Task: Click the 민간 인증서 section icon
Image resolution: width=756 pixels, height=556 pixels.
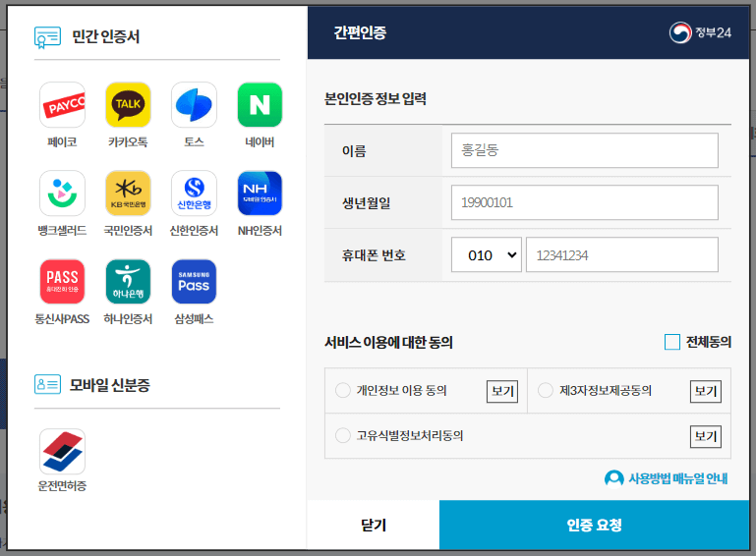Action: coord(47,37)
